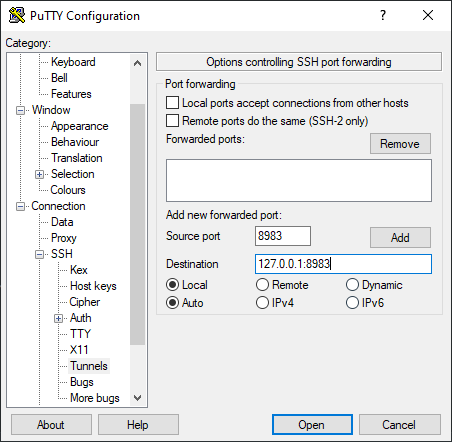Screen dimensions: 452x442
Task: Open the Proxy category
Action: tap(64, 238)
